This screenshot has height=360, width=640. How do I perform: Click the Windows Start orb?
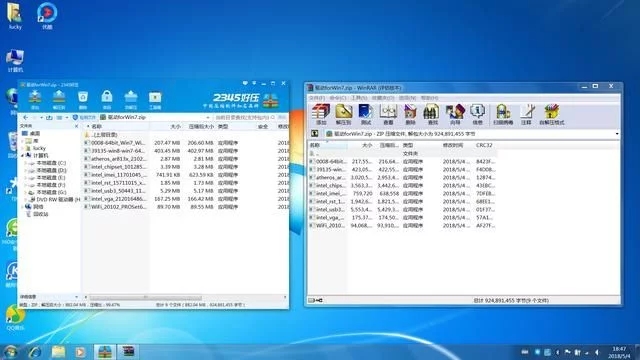pos(10,352)
